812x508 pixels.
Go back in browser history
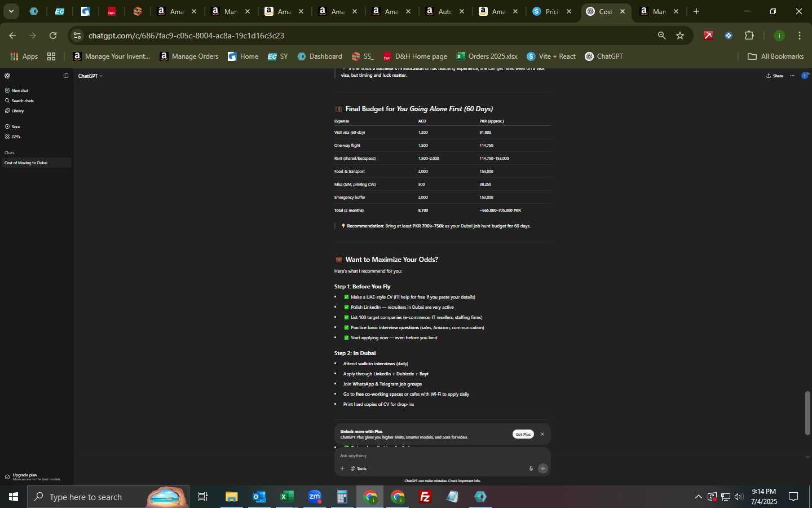click(12, 36)
